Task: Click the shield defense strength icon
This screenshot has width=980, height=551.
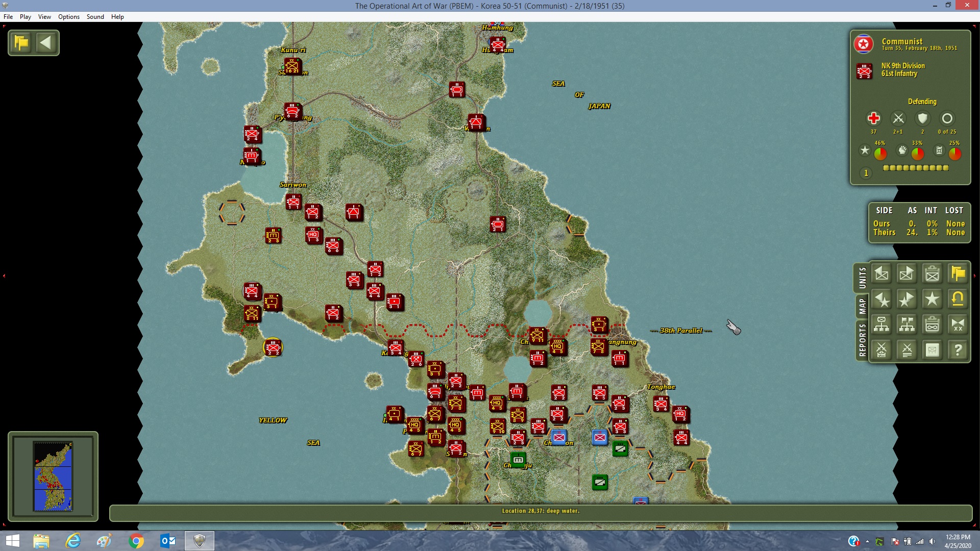Action: pyautogui.click(x=922, y=118)
